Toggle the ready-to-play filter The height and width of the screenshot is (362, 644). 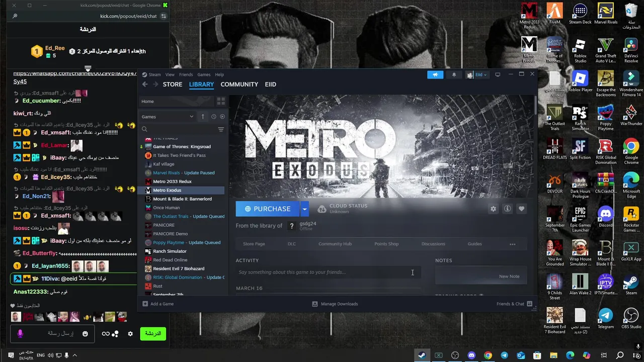[x=222, y=117]
